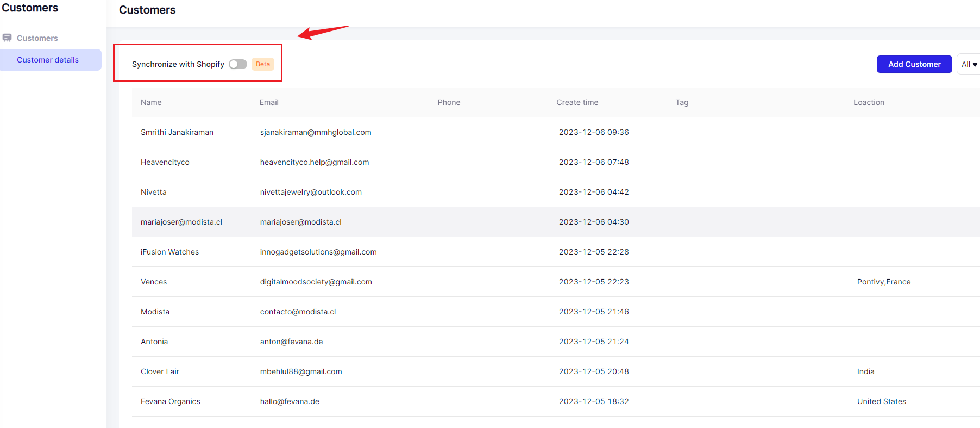This screenshot has width=980, height=428.
Task: Click name mariajoser@modista.cl in Name column
Action: 181,222
